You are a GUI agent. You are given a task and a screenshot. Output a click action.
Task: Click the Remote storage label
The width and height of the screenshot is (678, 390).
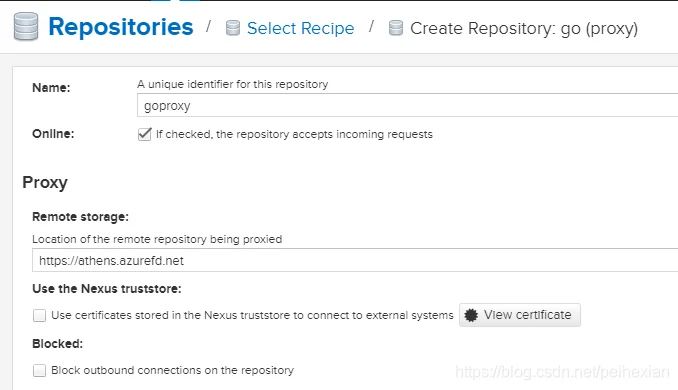point(80,217)
